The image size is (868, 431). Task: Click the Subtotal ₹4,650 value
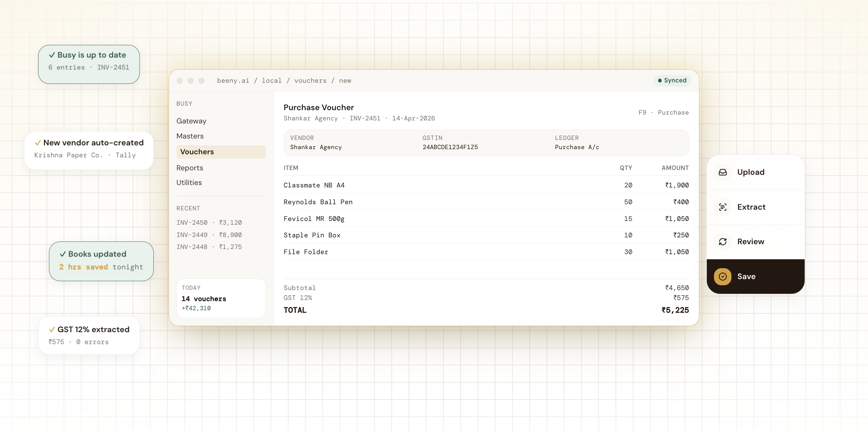tap(677, 288)
